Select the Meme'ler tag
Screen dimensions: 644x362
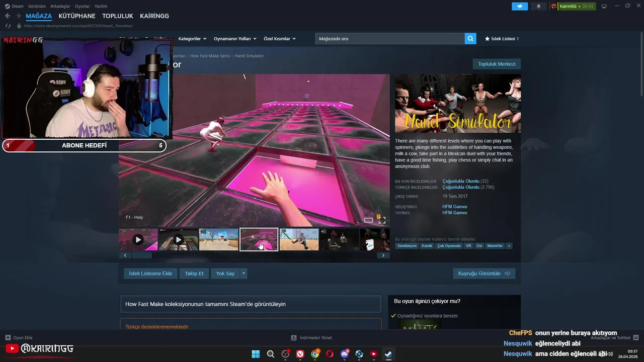click(495, 246)
